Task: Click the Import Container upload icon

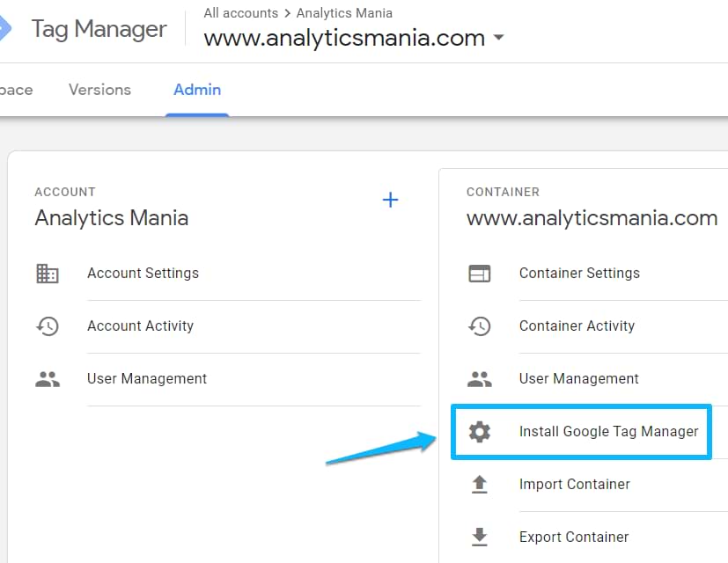Action: (480, 484)
